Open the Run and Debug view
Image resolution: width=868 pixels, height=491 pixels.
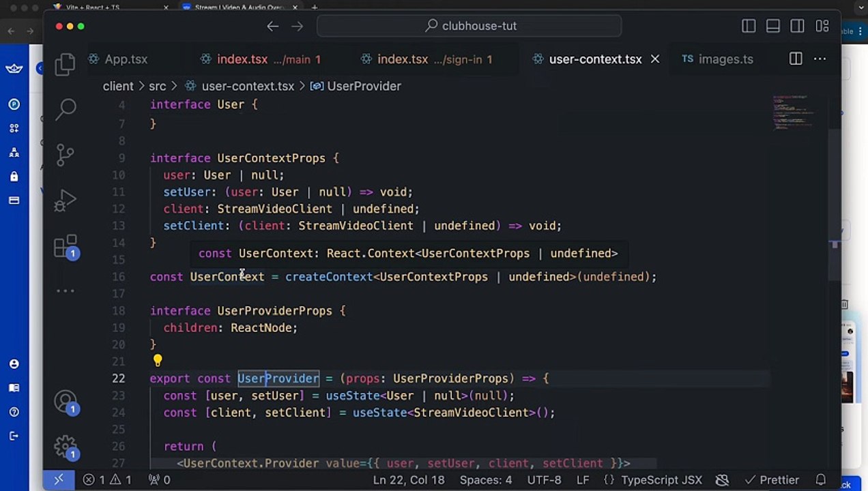click(66, 200)
